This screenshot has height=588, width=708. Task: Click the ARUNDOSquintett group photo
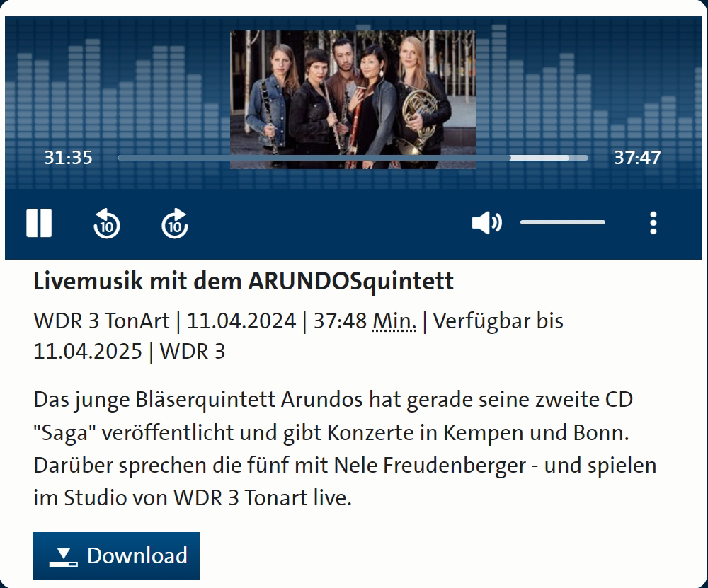(x=353, y=100)
